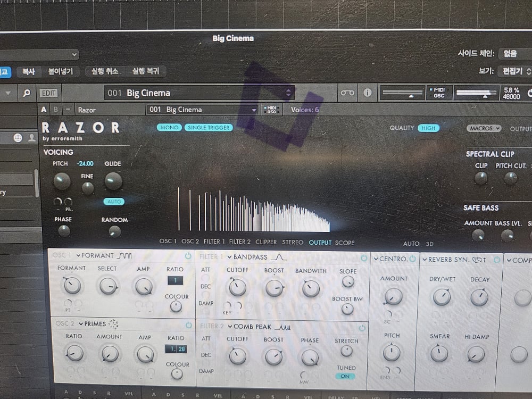Screen dimensions: 532x399
Task: Click the Safe Bass Amount knob
Action: (x=478, y=235)
